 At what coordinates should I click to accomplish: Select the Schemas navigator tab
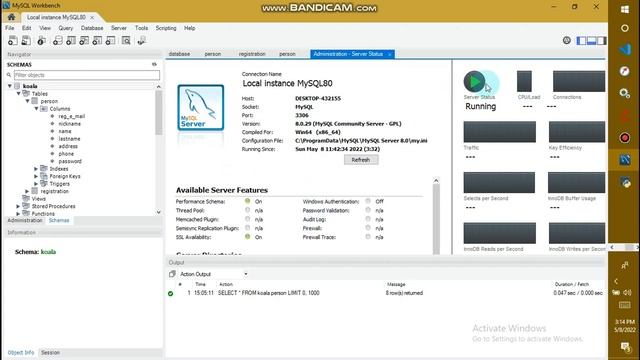click(x=59, y=220)
